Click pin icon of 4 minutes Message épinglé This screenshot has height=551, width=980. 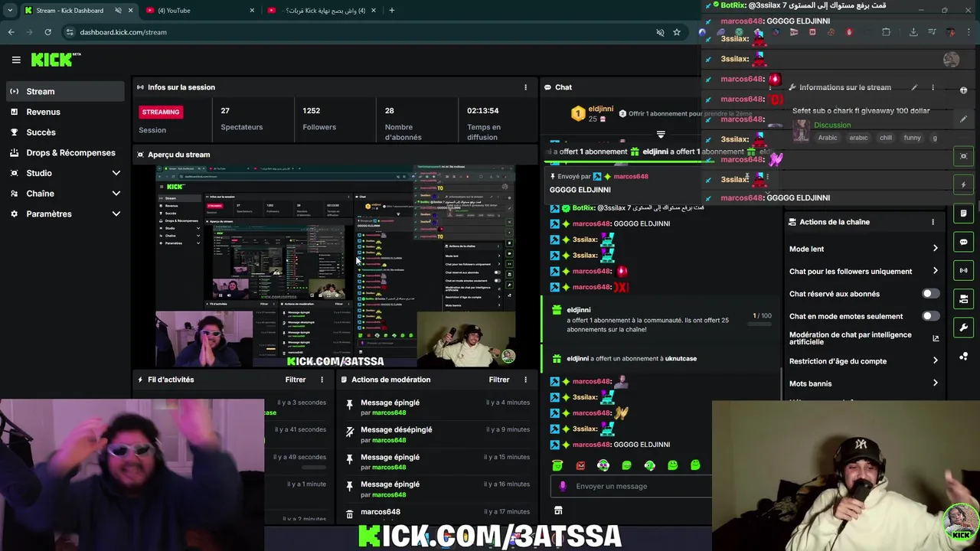(350, 404)
